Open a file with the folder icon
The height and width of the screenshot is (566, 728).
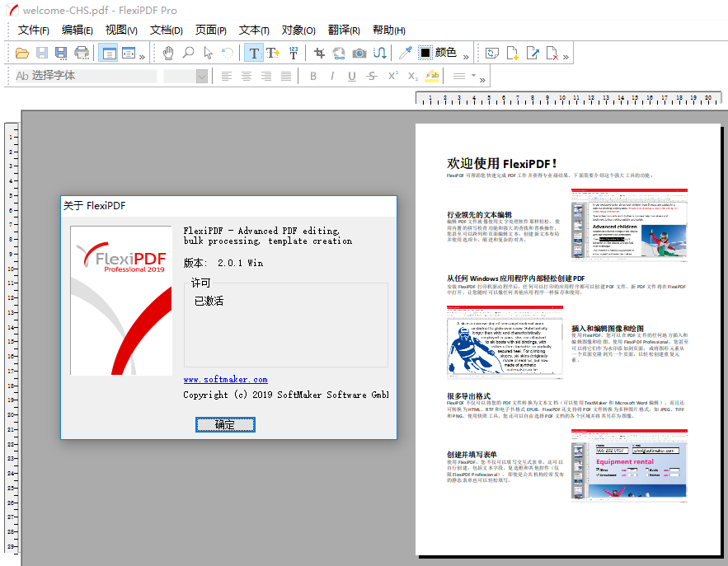point(21,53)
